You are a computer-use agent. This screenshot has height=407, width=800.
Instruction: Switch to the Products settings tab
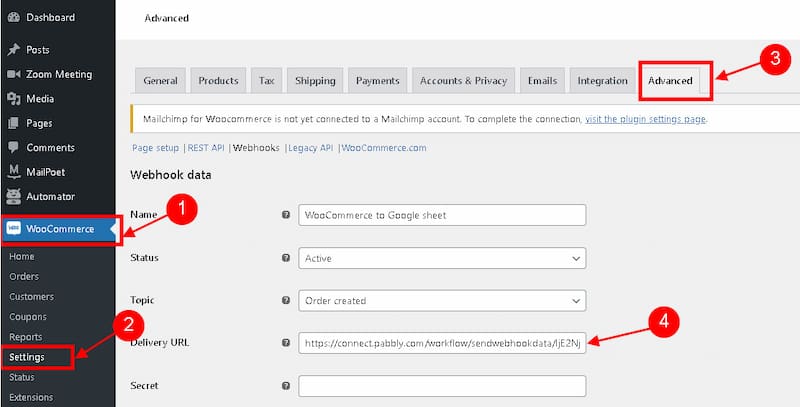point(218,81)
